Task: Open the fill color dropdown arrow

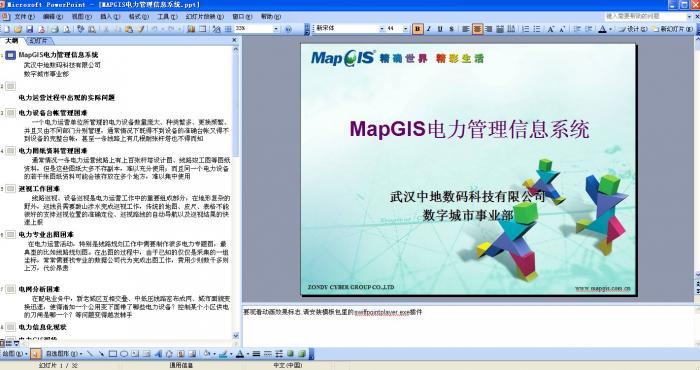Action: (214, 354)
